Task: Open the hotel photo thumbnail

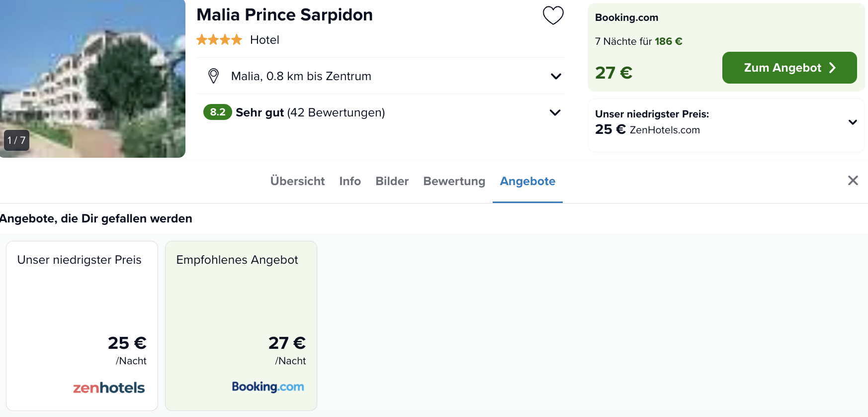Action: point(92,79)
